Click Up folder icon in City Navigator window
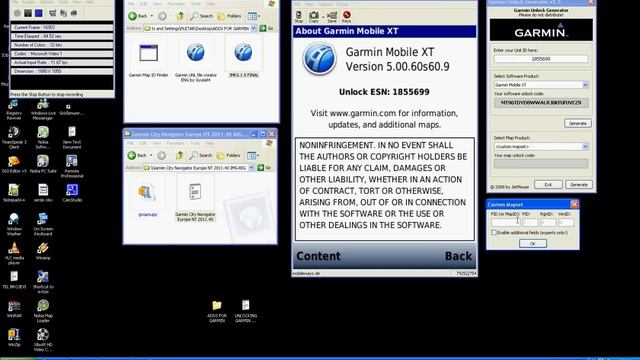 click(x=180, y=155)
